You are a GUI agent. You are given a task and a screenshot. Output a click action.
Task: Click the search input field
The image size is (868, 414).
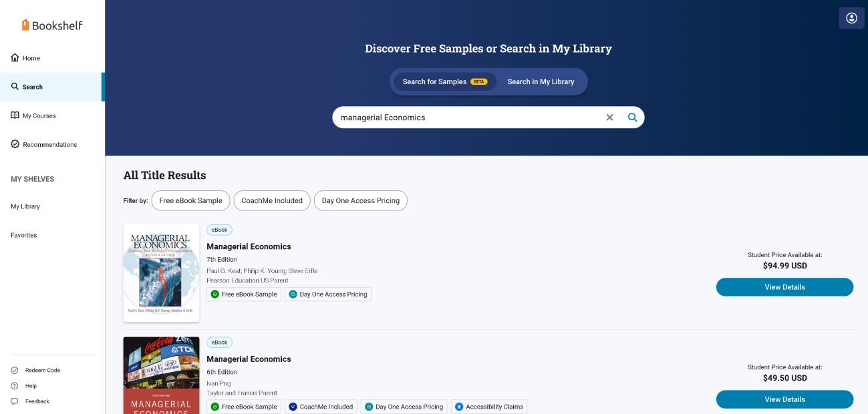(x=468, y=118)
